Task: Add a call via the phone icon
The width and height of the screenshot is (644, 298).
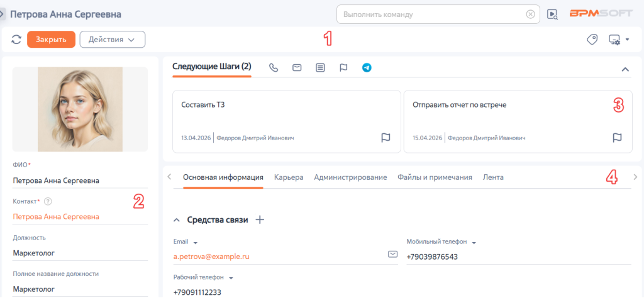Action: pos(274,68)
